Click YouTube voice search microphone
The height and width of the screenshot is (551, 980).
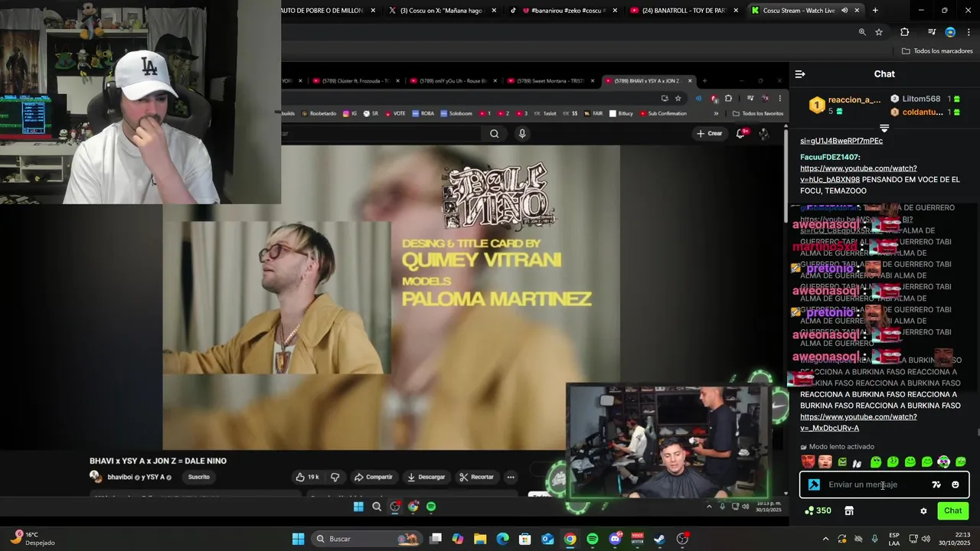click(522, 133)
